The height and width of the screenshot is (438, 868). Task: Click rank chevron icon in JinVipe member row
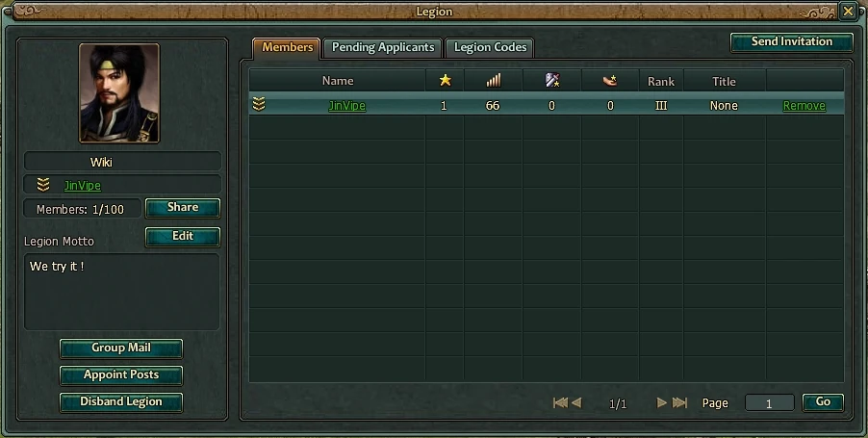[259, 104]
